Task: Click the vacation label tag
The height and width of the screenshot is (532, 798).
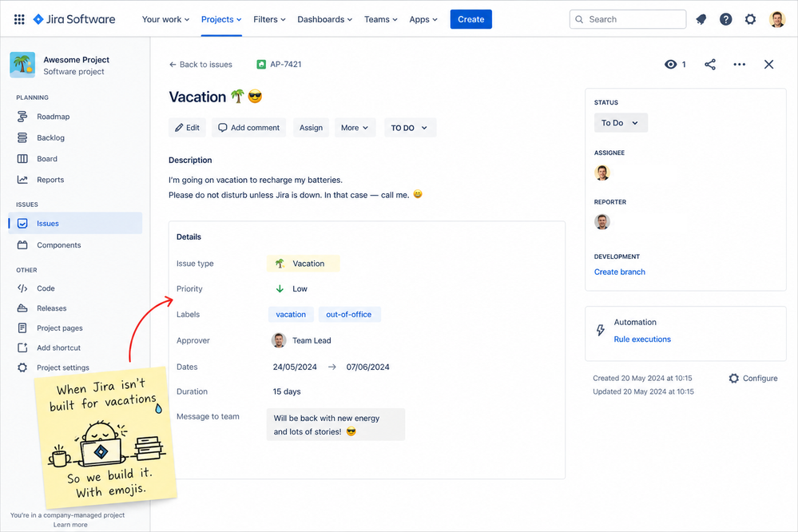Action: click(291, 315)
